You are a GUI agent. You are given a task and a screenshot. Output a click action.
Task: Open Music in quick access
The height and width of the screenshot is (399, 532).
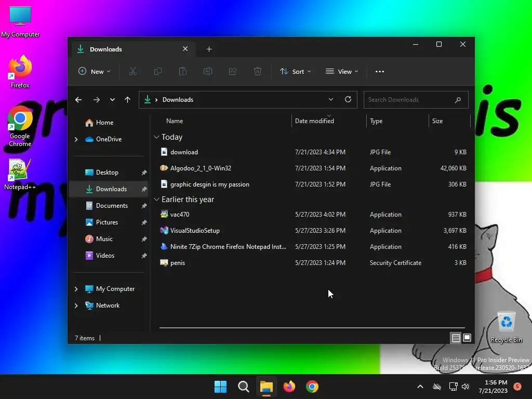(x=109, y=239)
